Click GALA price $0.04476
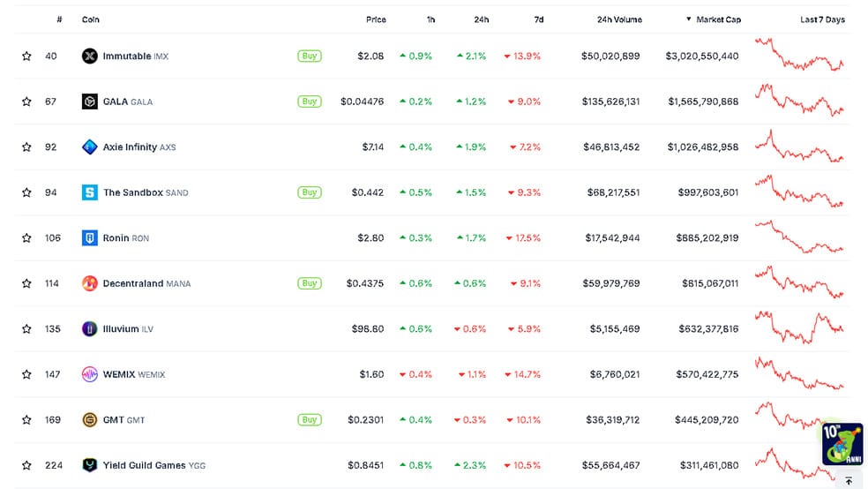 362,102
